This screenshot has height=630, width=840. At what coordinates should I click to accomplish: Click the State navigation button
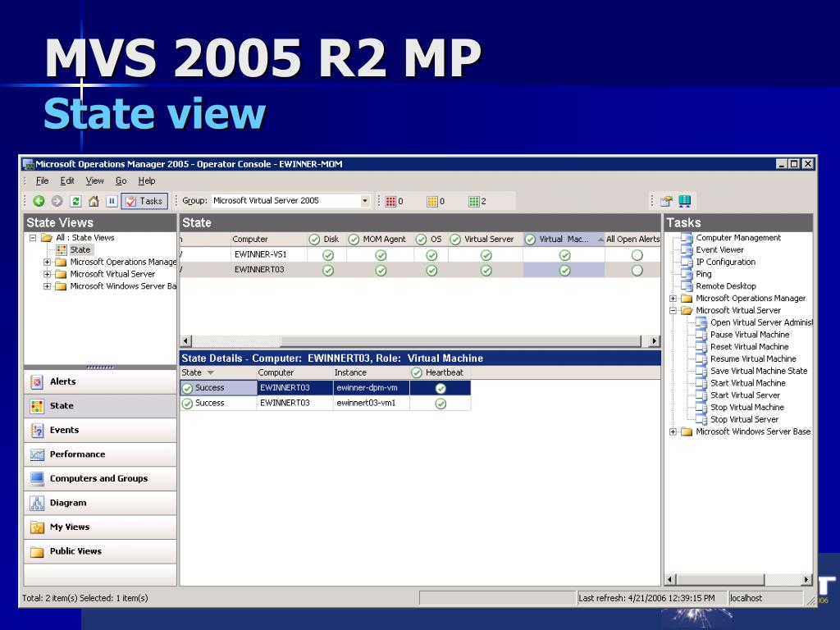[x=100, y=405]
